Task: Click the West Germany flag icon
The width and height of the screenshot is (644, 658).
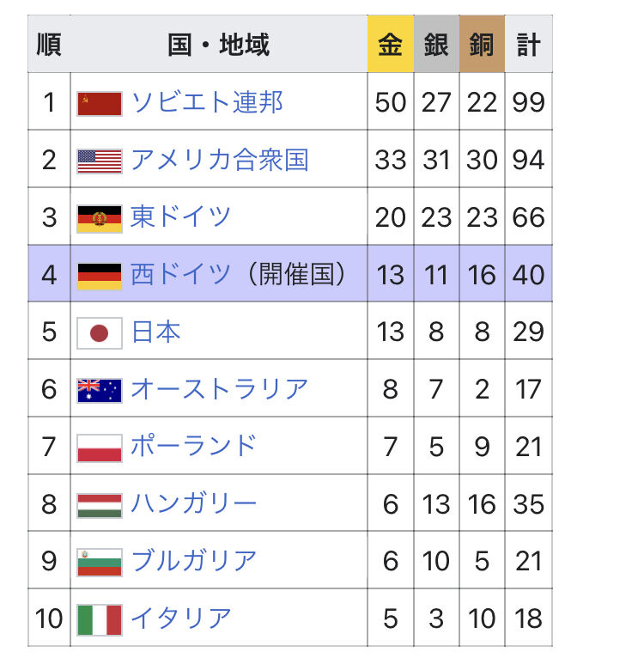Action: click(x=100, y=275)
